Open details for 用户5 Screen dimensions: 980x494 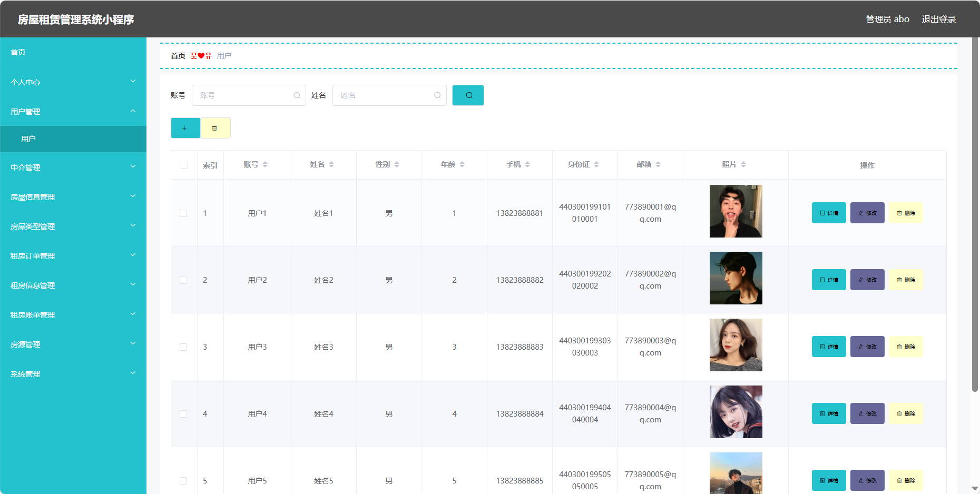pos(829,480)
